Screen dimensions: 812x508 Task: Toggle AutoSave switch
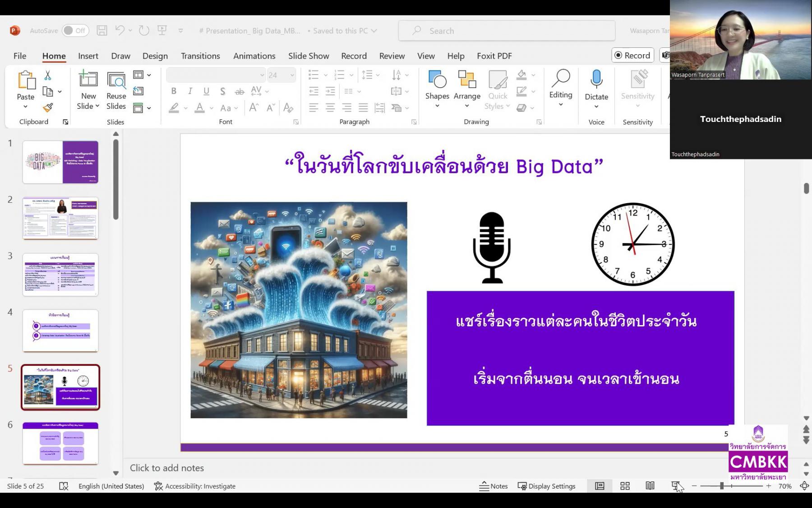(x=75, y=30)
